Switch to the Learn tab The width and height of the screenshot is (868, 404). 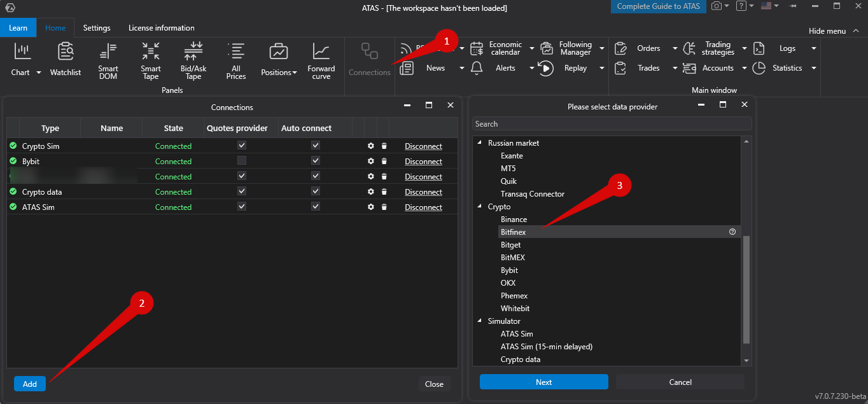coord(18,28)
